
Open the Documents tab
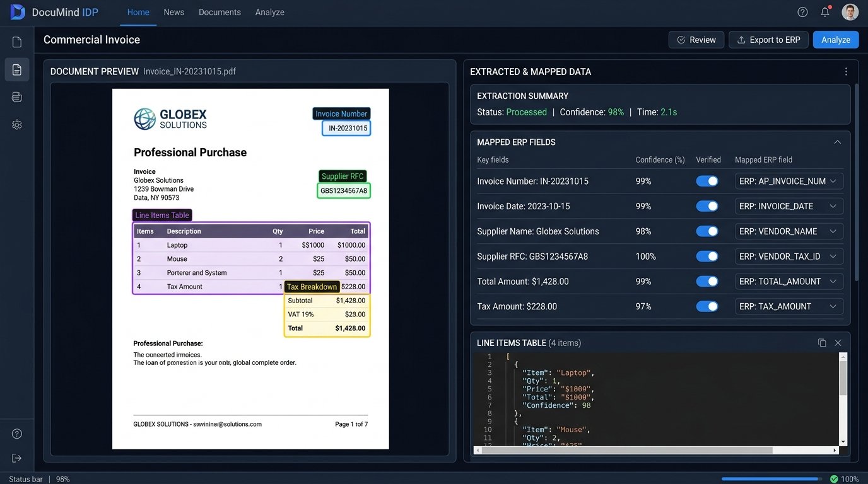tap(220, 12)
